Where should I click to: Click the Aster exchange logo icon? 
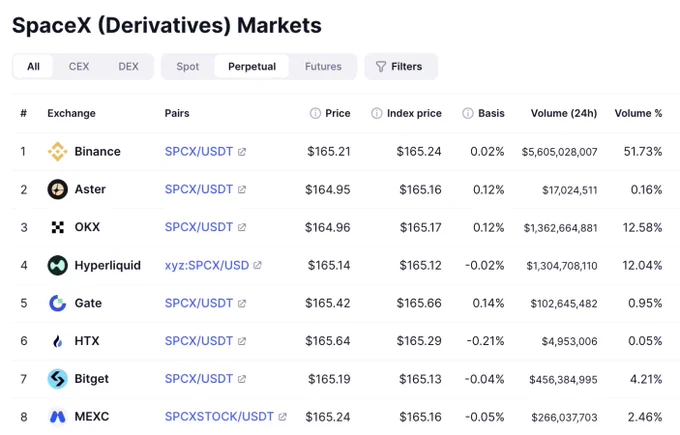[57, 189]
